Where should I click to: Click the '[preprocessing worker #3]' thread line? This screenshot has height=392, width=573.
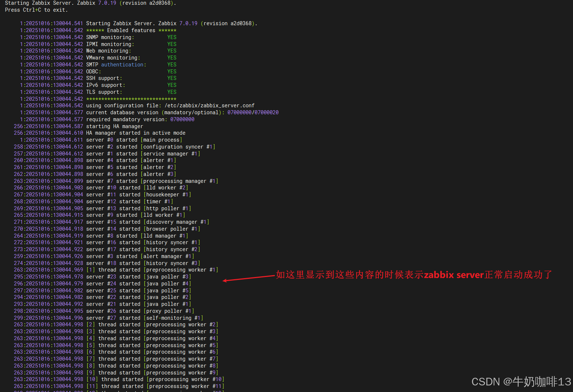click(116, 331)
